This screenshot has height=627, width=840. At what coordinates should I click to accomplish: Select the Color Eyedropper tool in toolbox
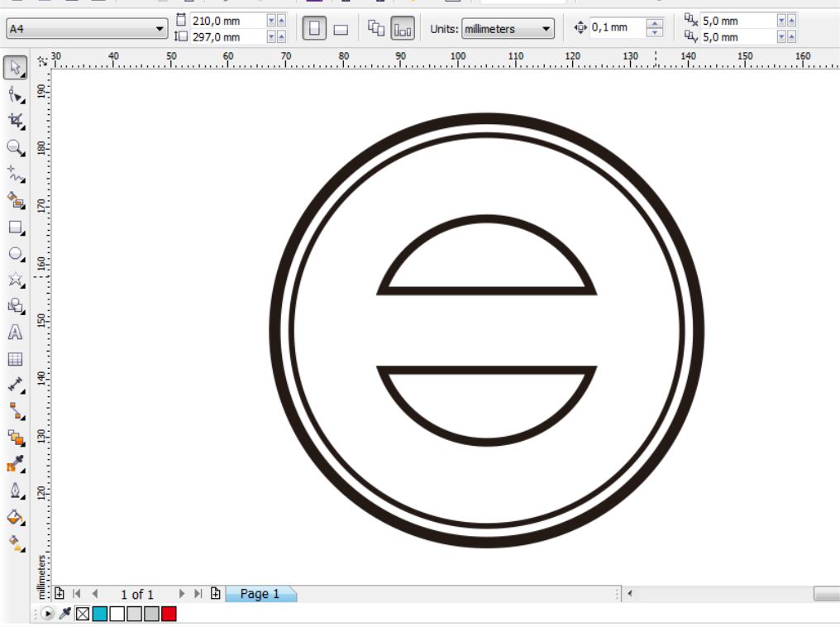point(16,465)
